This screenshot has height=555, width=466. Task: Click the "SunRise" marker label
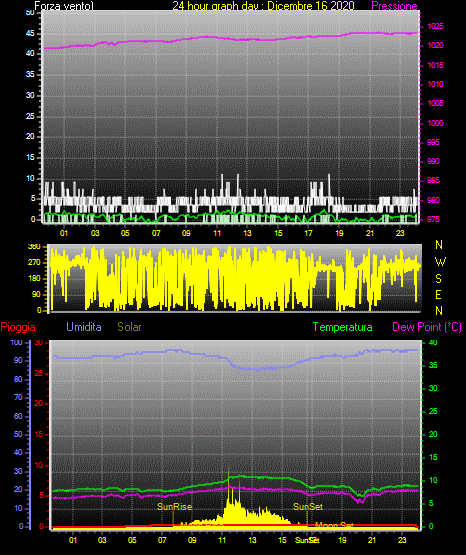pyautogui.click(x=174, y=507)
